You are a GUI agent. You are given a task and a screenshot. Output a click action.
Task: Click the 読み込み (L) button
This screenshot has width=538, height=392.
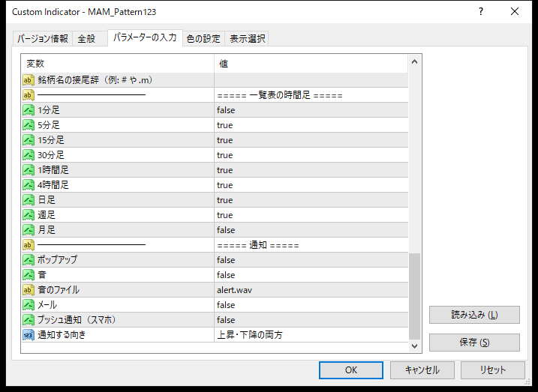474,315
